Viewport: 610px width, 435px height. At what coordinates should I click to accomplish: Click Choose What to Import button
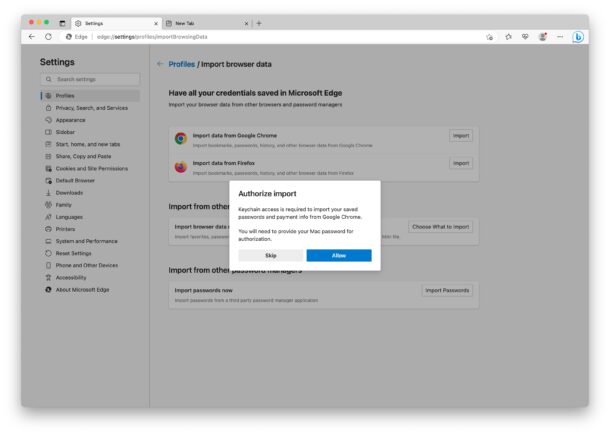click(x=440, y=227)
